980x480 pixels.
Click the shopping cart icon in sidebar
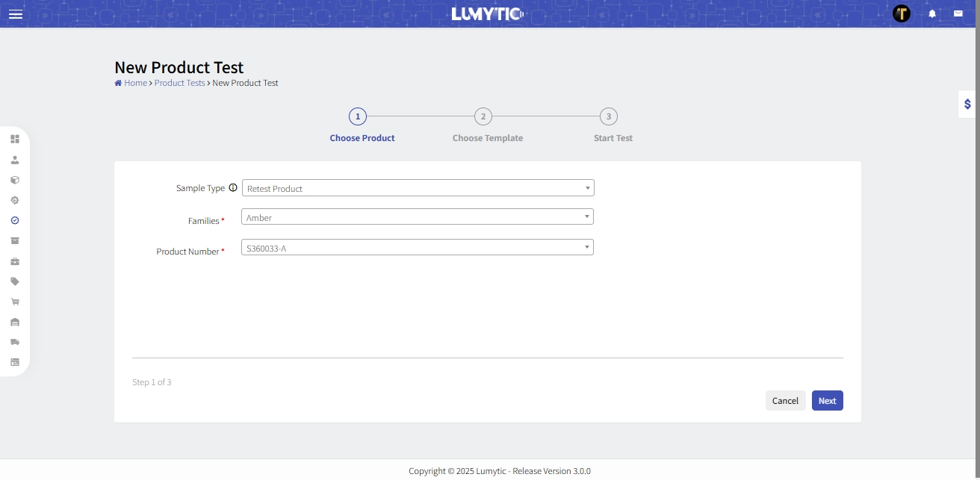point(15,302)
